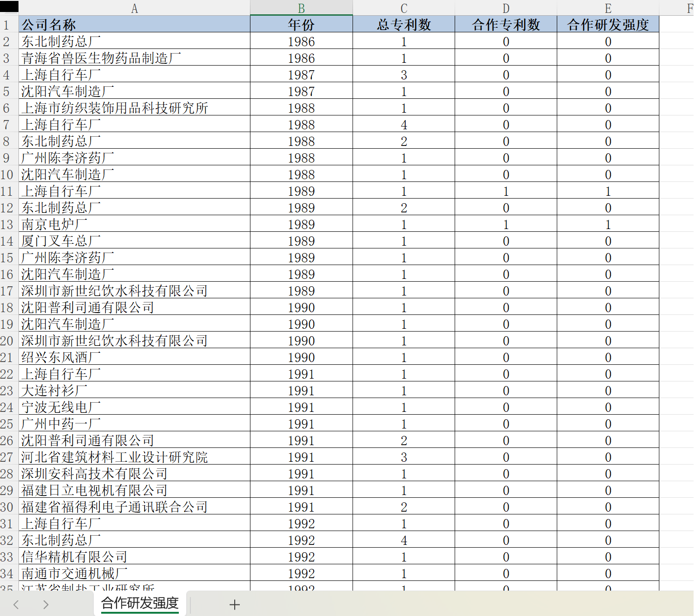Select all cells via top-left corner box

point(9,7)
